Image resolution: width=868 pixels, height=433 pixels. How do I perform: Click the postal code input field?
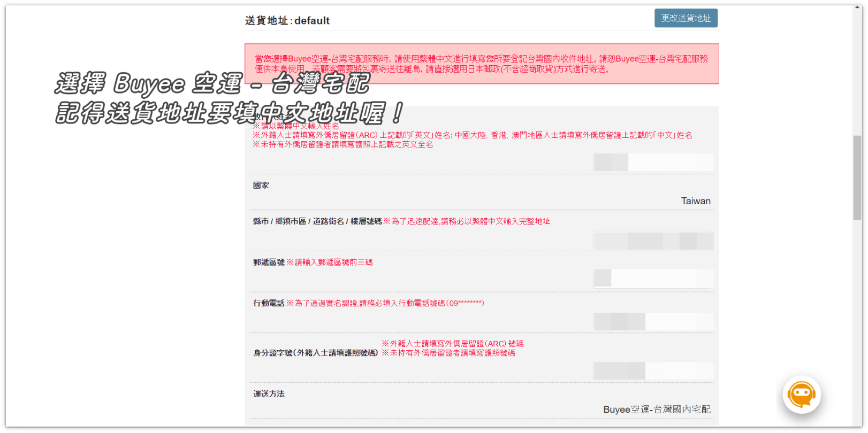click(653, 279)
